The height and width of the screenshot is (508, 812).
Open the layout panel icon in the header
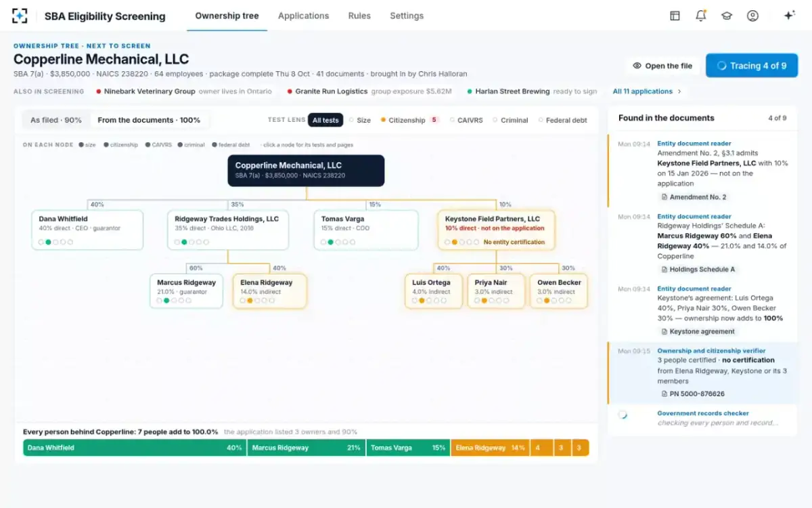[675, 16]
